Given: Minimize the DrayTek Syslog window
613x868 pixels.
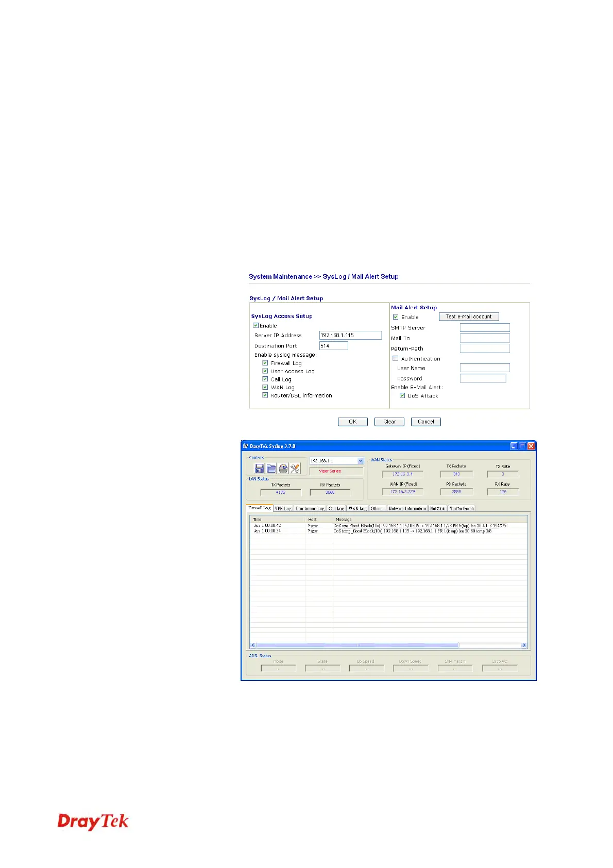Looking at the screenshot, I should pyautogui.click(x=514, y=446).
